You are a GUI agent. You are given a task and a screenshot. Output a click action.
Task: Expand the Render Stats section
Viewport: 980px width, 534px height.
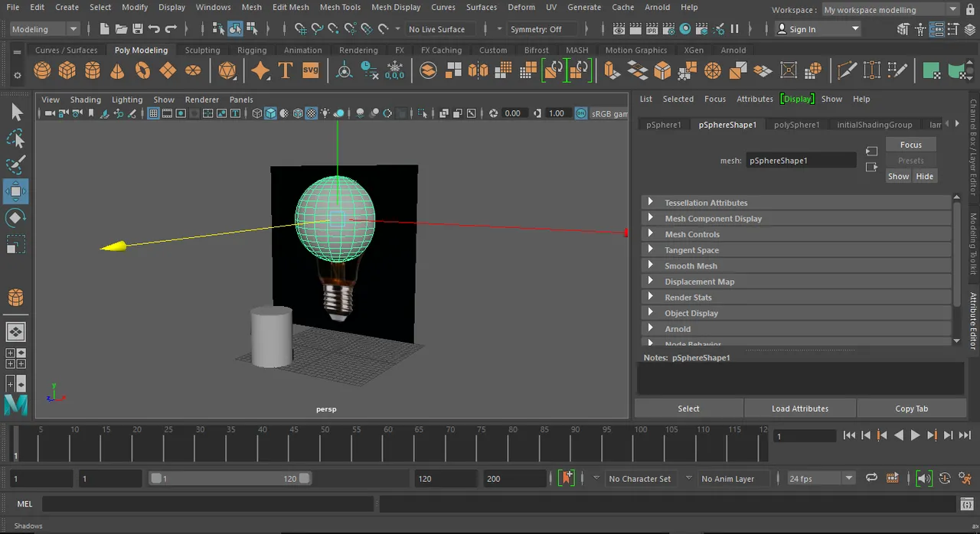796,298
